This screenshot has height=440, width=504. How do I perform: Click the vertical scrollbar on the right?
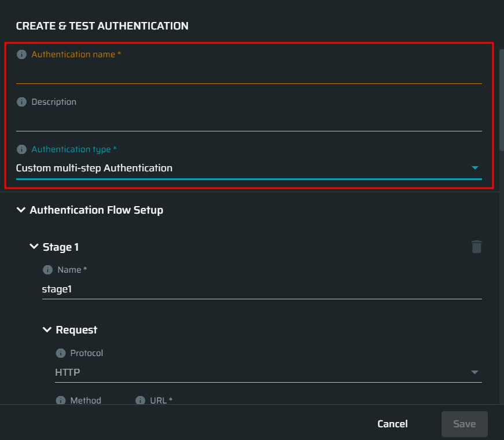tap(501, 100)
